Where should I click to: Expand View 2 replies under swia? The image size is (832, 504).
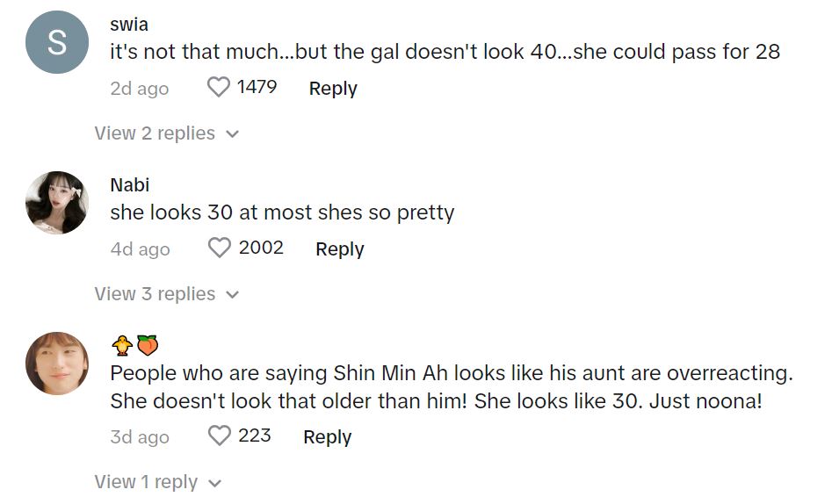[166, 133]
